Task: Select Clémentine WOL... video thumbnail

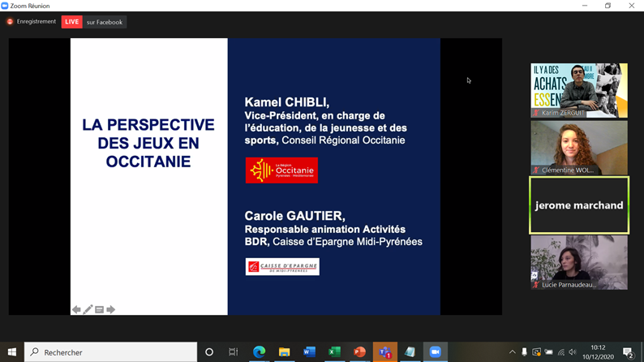Action: click(x=579, y=148)
